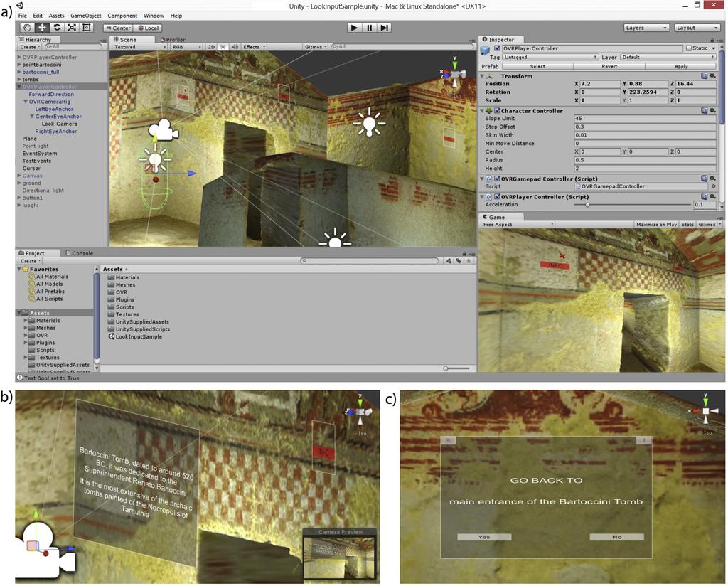The width and height of the screenshot is (728, 586).
Task: Open the OVRPlayer Controller help icon
Action: coord(705,196)
